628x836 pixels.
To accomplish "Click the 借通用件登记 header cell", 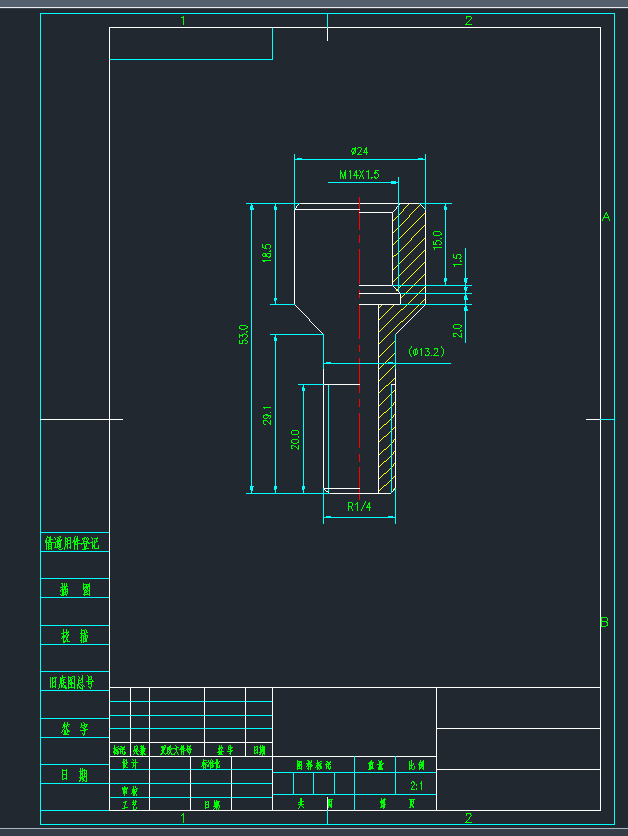I will tap(75, 543).
